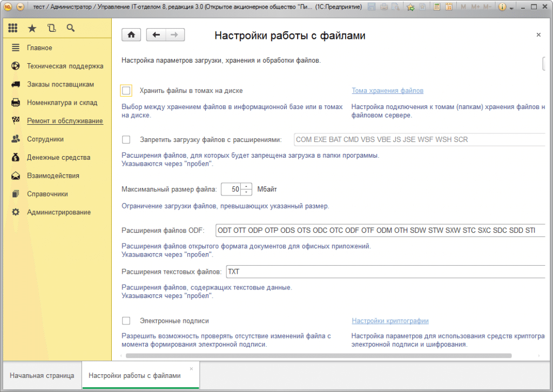
Task: Open the Взаимодействия section
Action: pos(53,175)
